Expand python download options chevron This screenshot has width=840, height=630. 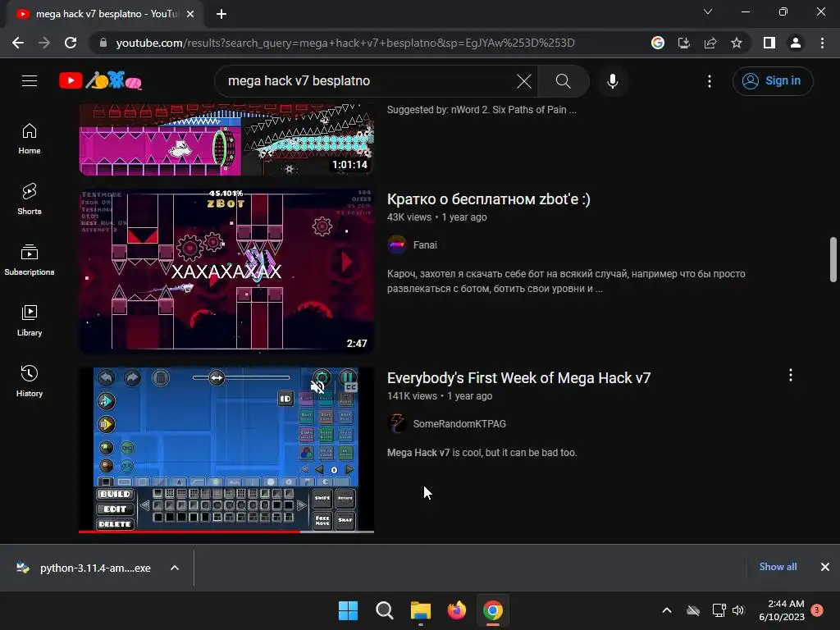(175, 568)
